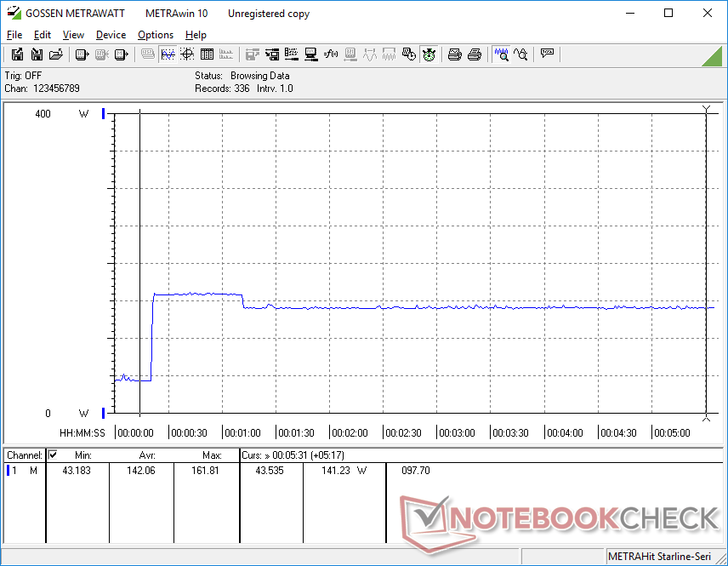Click the cursor value 141.23 W
Image resolution: width=728 pixels, height=566 pixels.
tap(344, 471)
